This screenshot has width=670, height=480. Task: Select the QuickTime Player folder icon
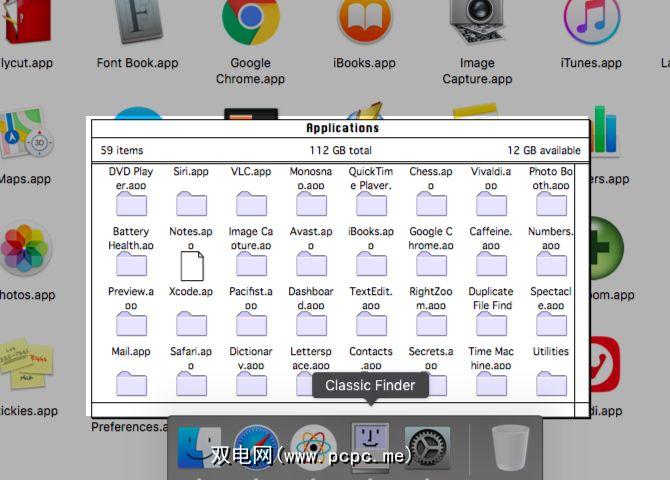[371, 204]
